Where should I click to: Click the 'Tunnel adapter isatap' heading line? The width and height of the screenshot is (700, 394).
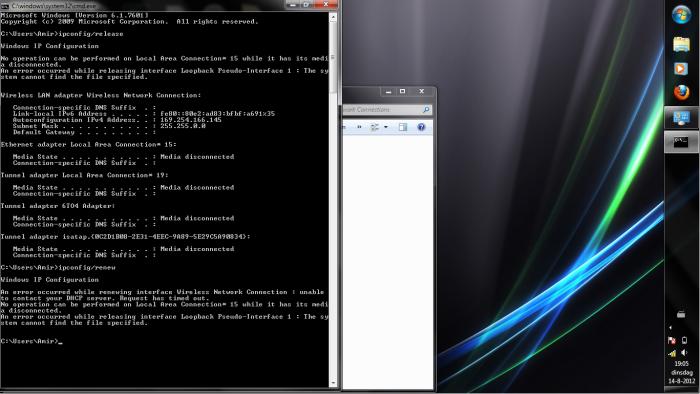(x=125, y=237)
